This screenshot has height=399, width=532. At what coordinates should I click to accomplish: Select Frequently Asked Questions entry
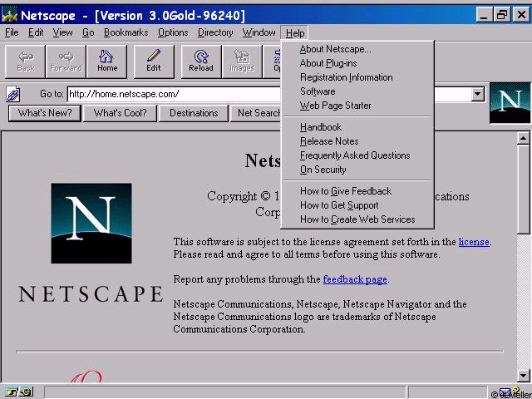click(357, 155)
